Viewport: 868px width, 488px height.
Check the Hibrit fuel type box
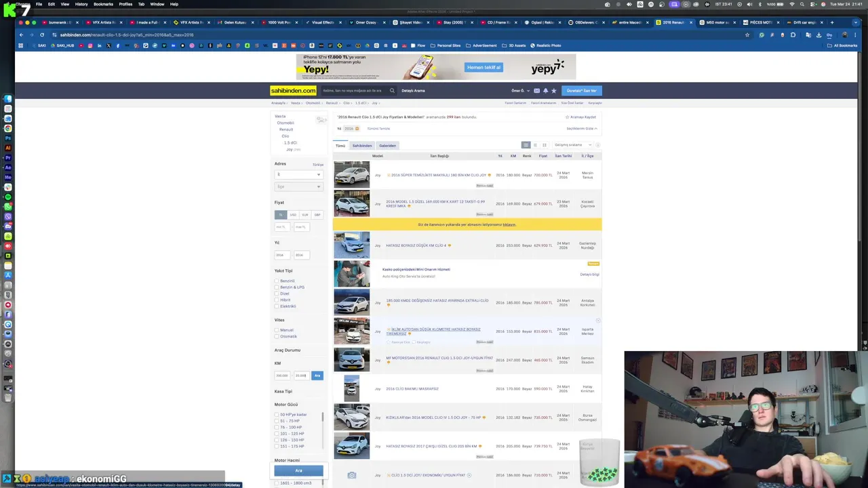coord(277,300)
